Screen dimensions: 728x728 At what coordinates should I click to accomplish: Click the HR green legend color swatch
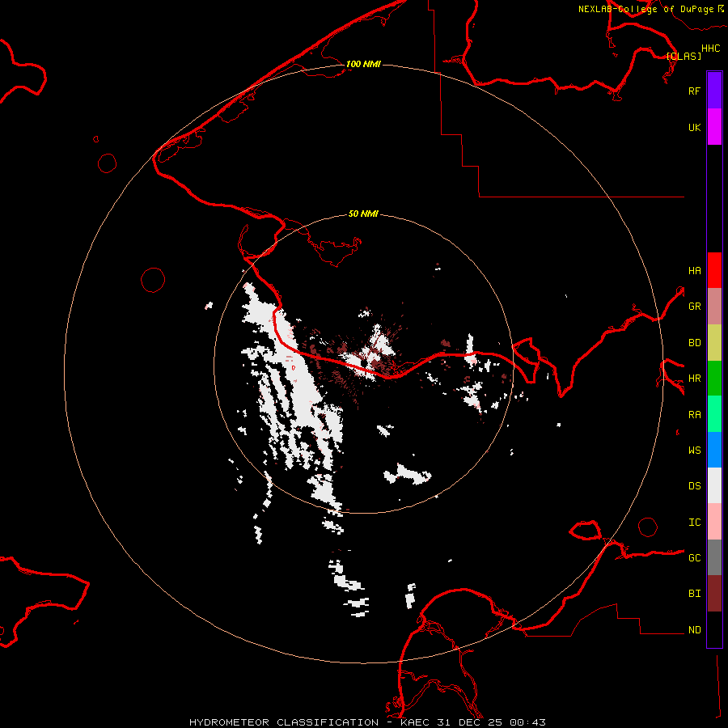[x=714, y=379]
